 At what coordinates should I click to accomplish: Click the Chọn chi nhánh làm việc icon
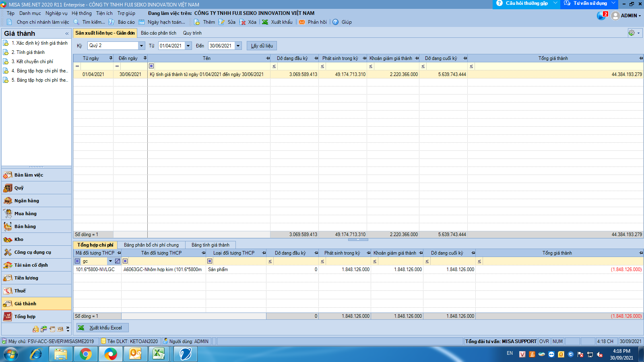coord(10,22)
